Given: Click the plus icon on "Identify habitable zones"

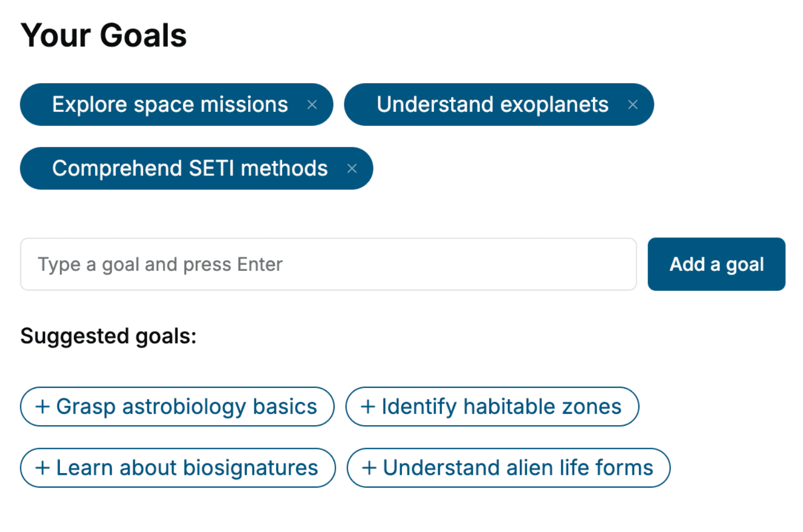Looking at the screenshot, I should (369, 407).
